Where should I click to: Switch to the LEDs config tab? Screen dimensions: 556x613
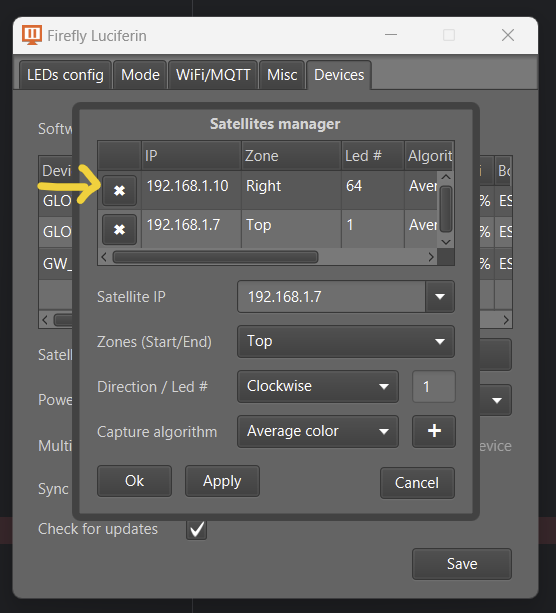point(65,75)
